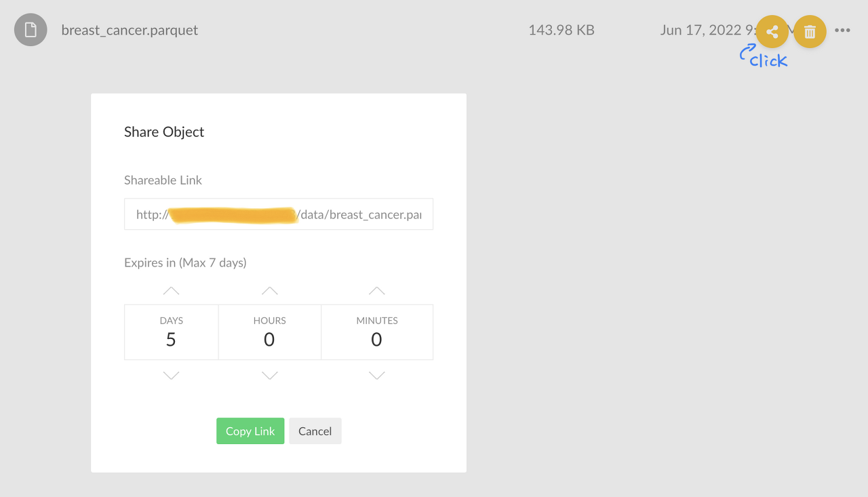Click the gray file icon

click(x=31, y=30)
